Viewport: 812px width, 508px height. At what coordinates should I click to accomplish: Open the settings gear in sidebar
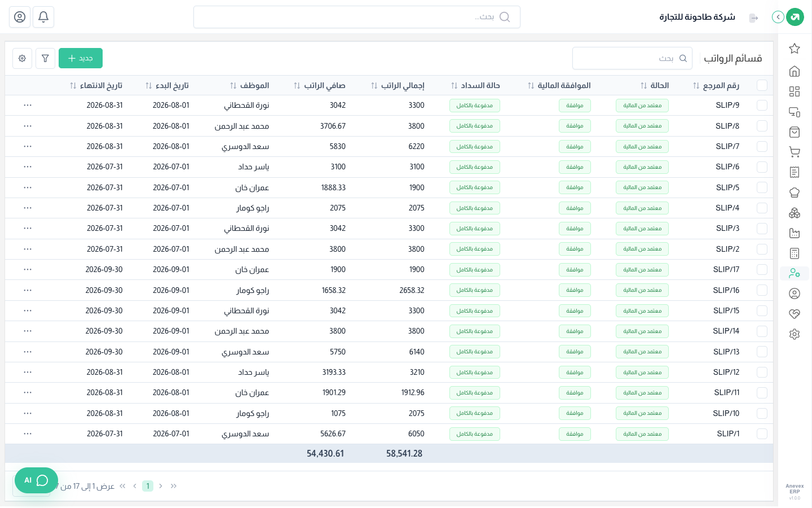click(x=795, y=334)
